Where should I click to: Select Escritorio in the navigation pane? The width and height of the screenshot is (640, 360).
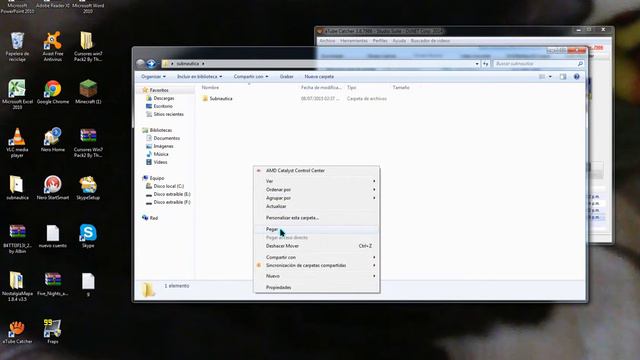coord(163,106)
